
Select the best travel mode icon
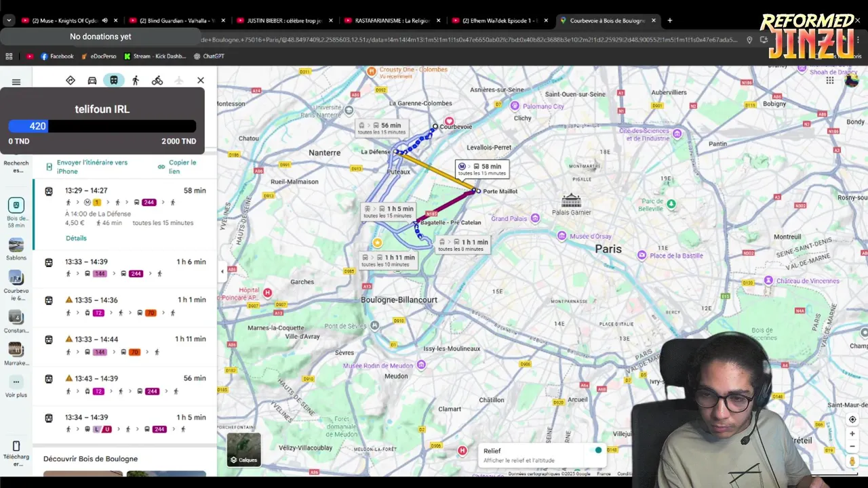click(71, 80)
